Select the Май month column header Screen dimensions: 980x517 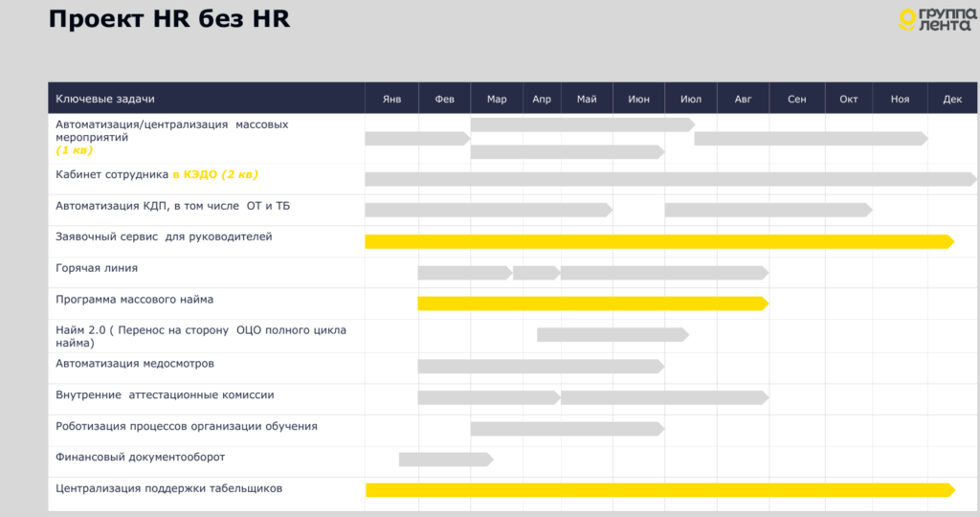coord(587,99)
